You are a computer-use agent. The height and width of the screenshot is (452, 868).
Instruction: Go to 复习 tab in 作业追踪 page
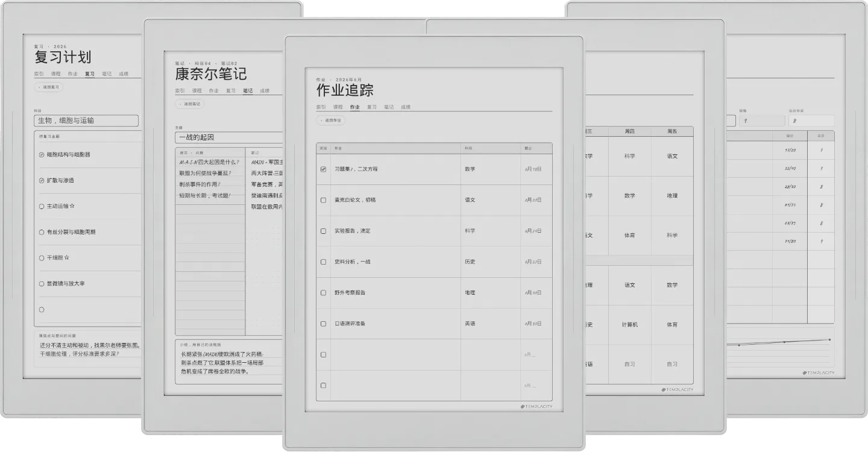pos(371,107)
